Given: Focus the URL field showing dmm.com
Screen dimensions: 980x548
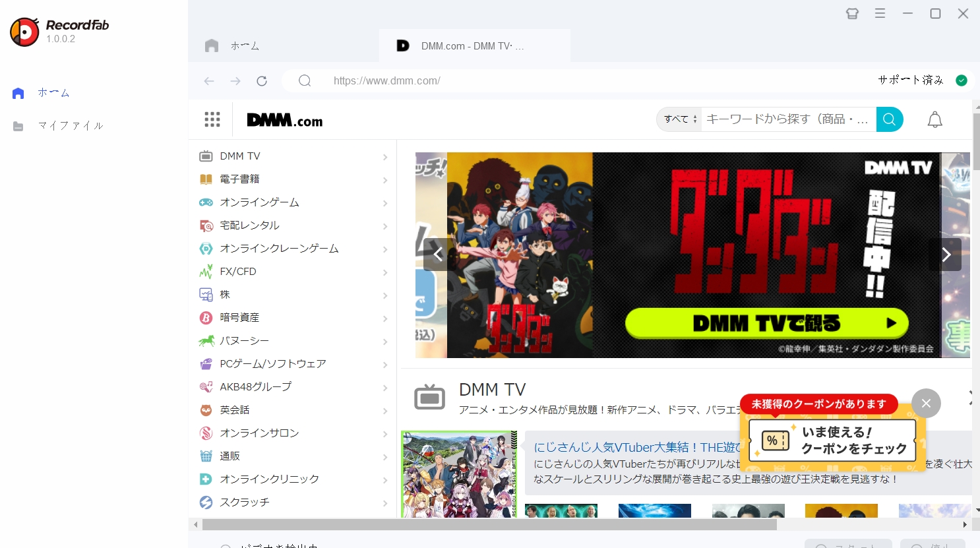Looking at the screenshot, I should click(386, 80).
